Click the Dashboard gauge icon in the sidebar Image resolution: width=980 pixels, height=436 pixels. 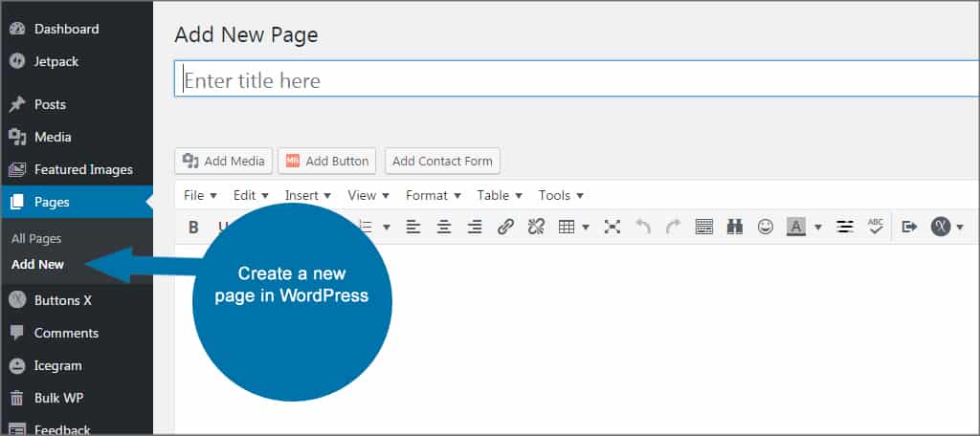click(17, 29)
